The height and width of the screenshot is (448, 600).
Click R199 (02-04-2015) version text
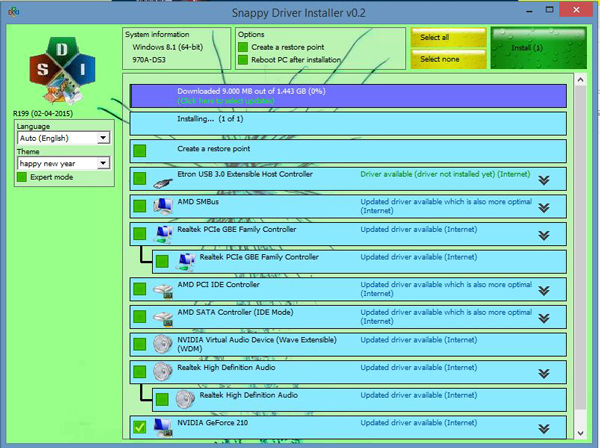pyautogui.click(x=43, y=113)
